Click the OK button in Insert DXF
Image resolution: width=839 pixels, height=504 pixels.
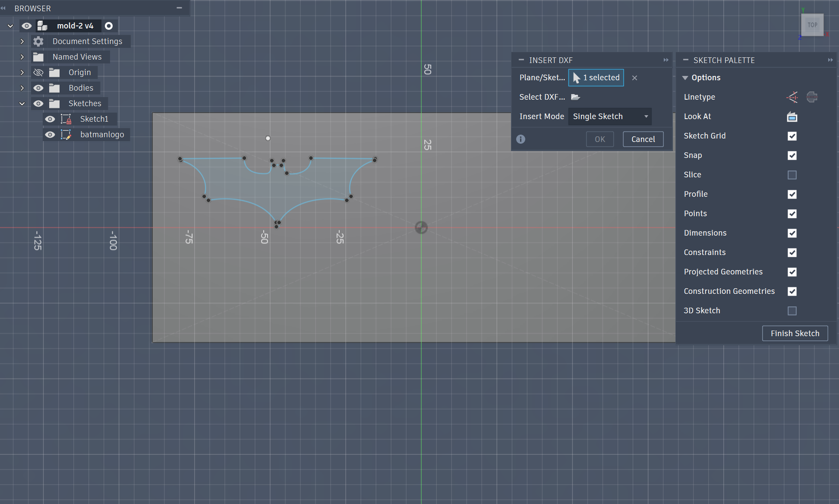pos(600,139)
